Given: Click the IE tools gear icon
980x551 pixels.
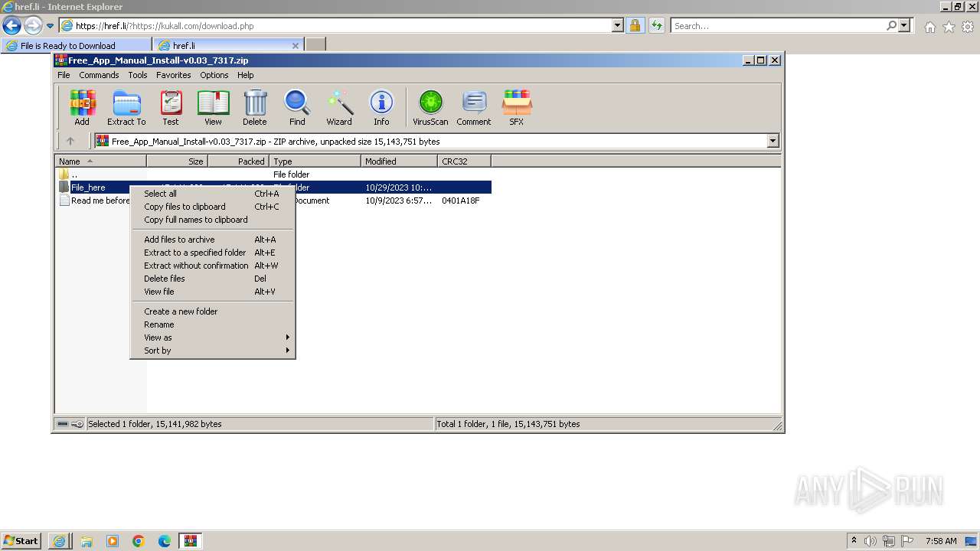Looking at the screenshot, I should coord(968,27).
